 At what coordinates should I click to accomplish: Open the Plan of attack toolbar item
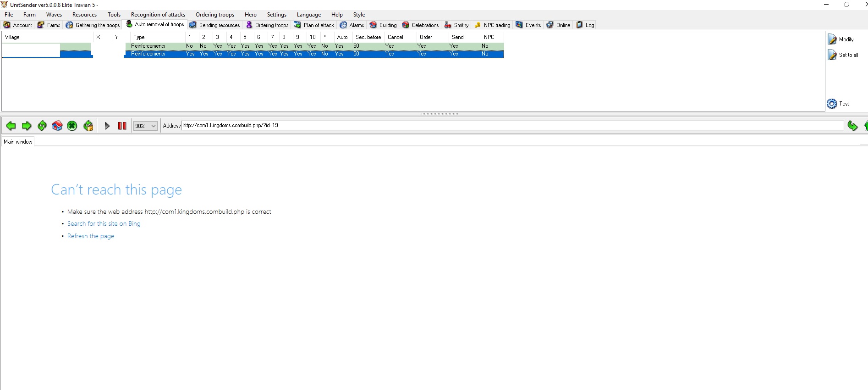[314, 25]
